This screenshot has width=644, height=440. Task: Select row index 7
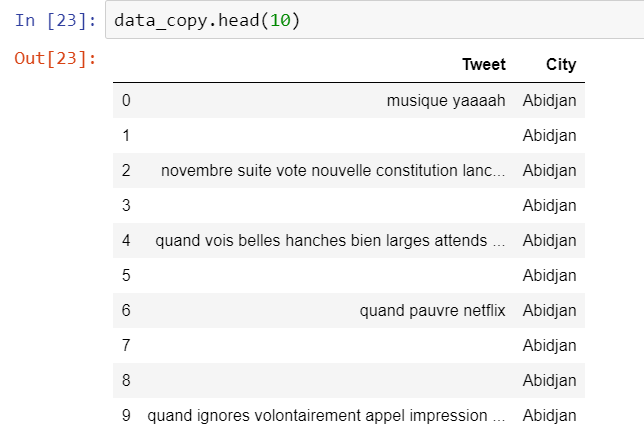point(126,345)
